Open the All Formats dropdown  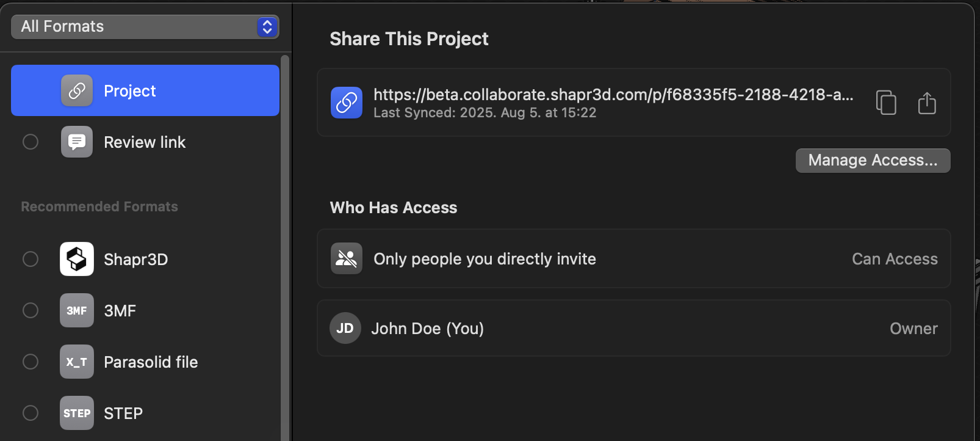pos(145,27)
